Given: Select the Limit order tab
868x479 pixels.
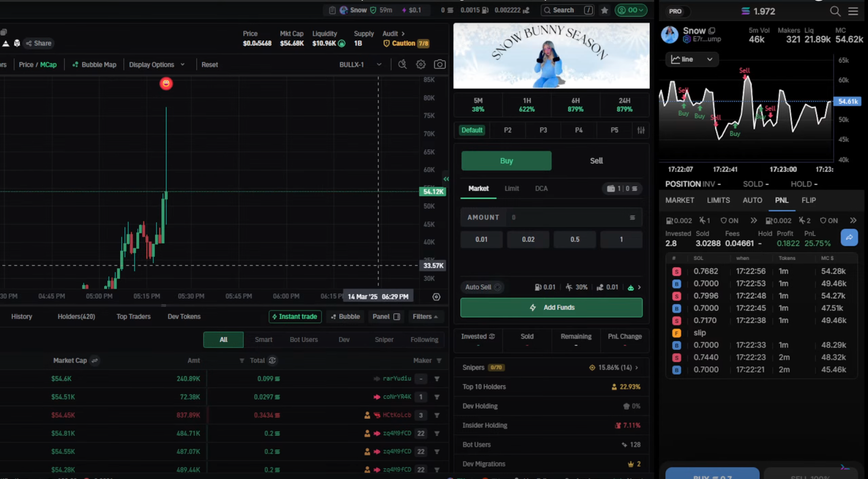Looking at the screenshot, I should tap(511, 188).
